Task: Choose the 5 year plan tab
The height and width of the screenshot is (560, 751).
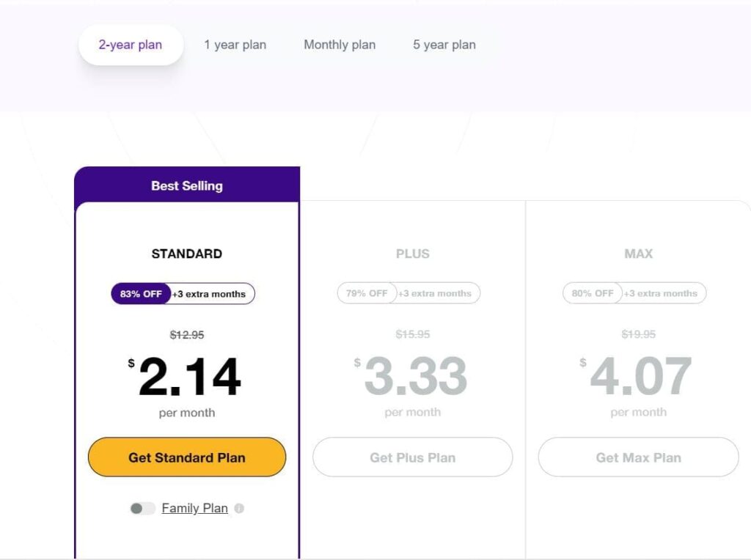Action: pyautogui.click(x=444, y=45)
